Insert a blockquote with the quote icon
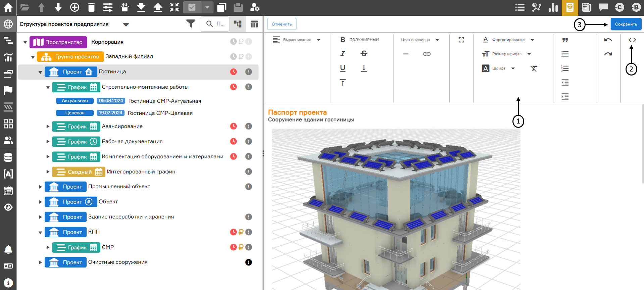644x290 pixels. point(565,40)
